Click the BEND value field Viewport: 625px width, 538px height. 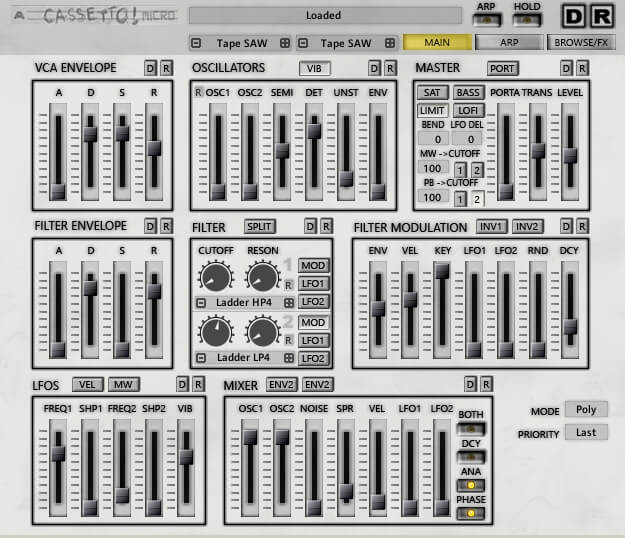[x=433, y=139]
